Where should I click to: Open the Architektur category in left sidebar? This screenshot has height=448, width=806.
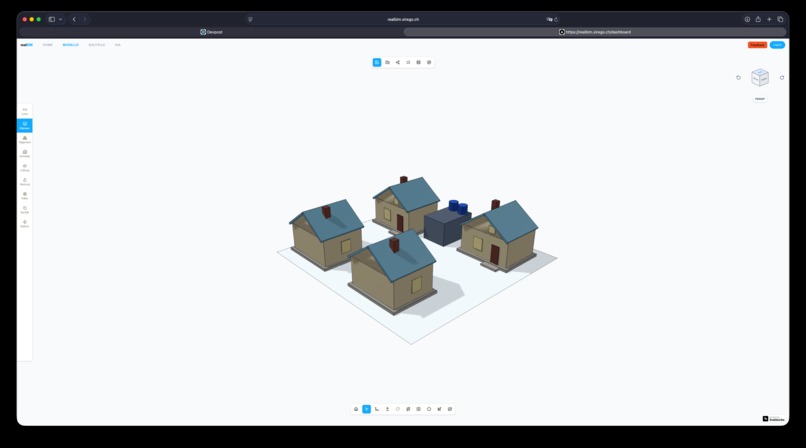pyautogui.click(x=25, y=154)
